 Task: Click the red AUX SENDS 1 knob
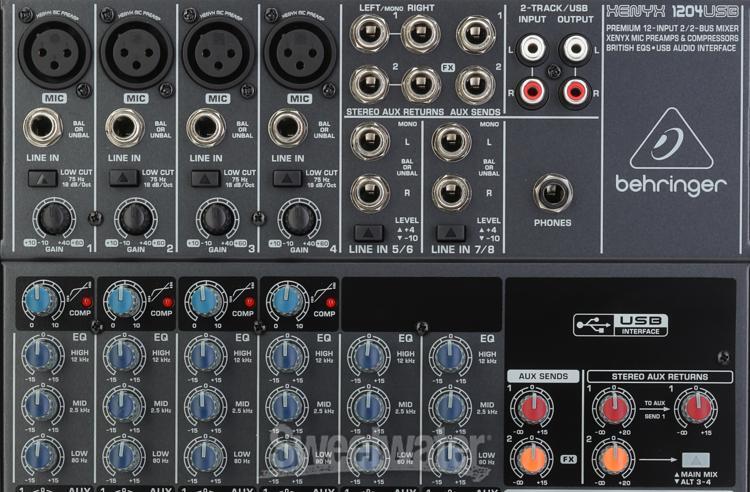click(532, 408)
